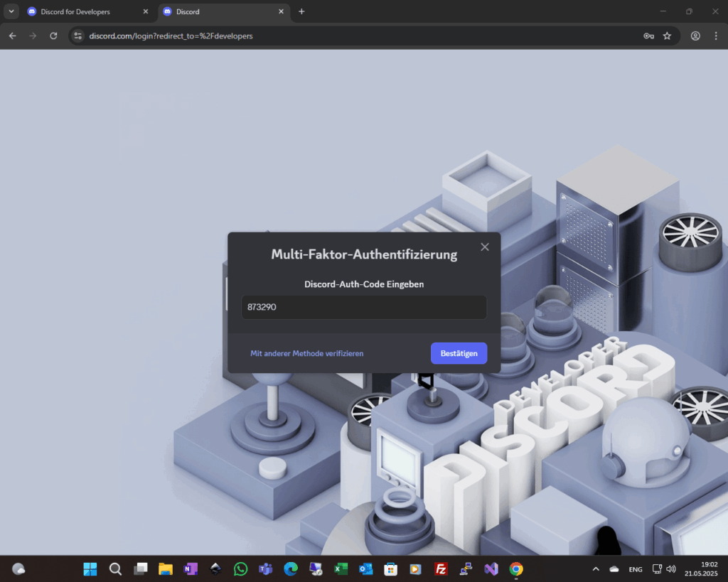Launch Microsoft Edge from taskbar

click(291, 569)
